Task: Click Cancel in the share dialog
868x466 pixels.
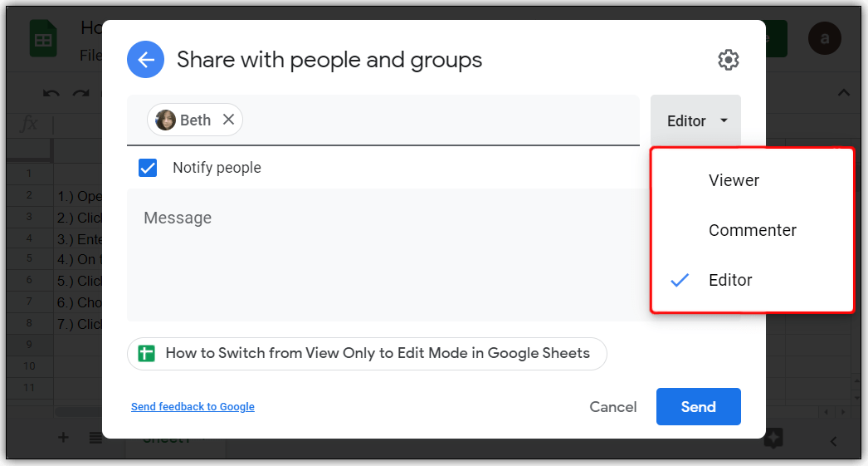Action: coord(612,407)
